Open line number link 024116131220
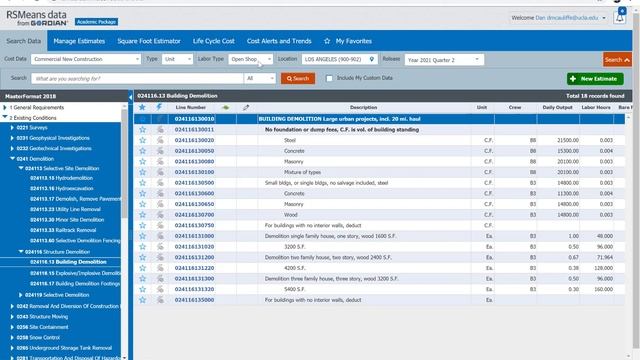This screenshot has height=360, width=640. point(194,268)
